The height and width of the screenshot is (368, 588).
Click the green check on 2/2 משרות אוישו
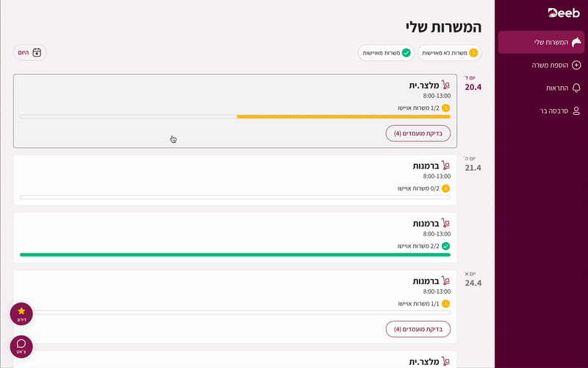(445, 246)
